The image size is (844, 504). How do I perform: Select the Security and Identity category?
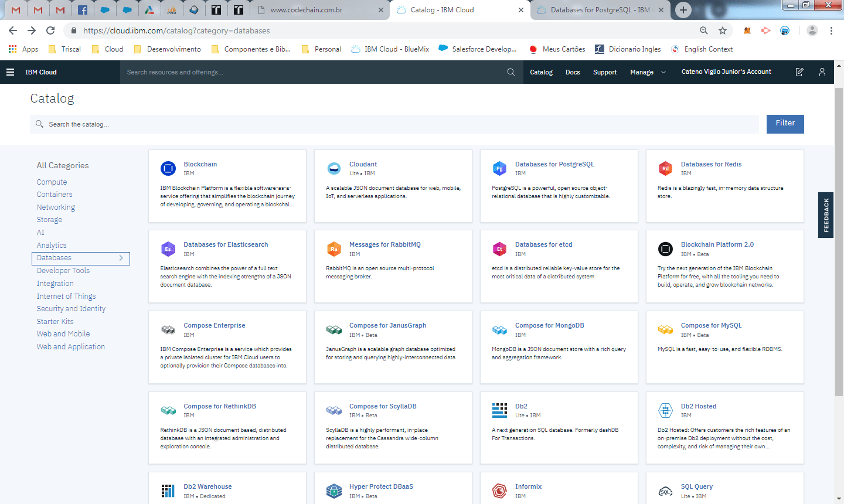[71, 309]
